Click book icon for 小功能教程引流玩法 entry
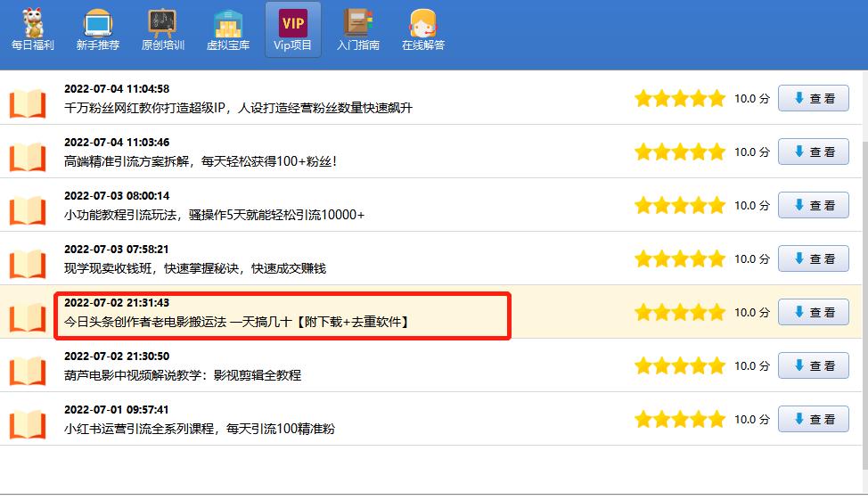 27,209
